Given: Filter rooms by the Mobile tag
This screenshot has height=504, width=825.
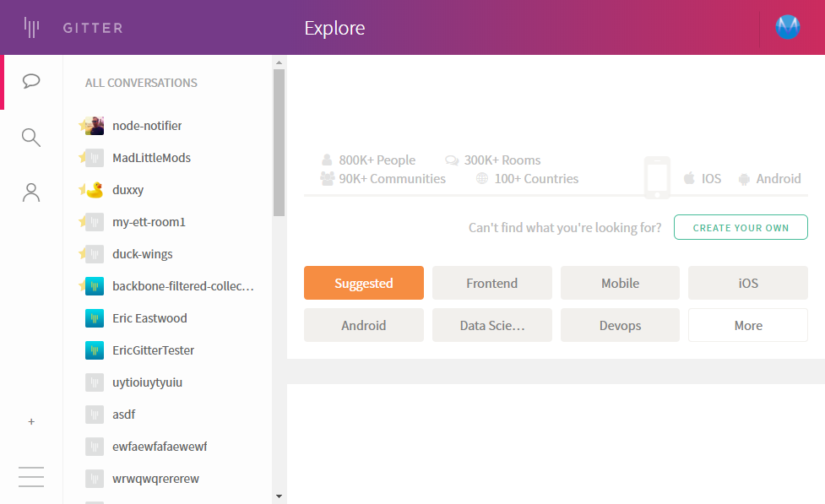Looking at the screenshot, I should coord(620,283).
